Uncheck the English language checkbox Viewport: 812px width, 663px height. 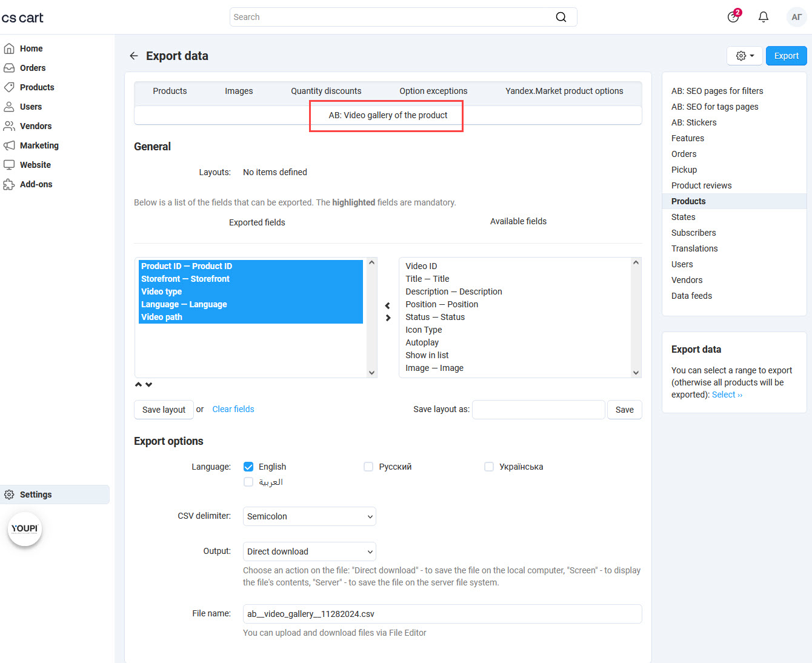click(248, 467)
